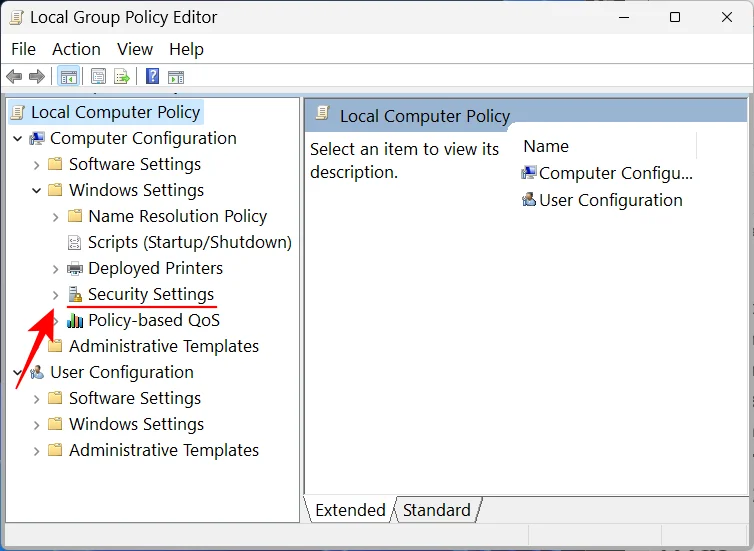
Task: Collapse the Computer Configuration tree node
Action: (18, 138)
